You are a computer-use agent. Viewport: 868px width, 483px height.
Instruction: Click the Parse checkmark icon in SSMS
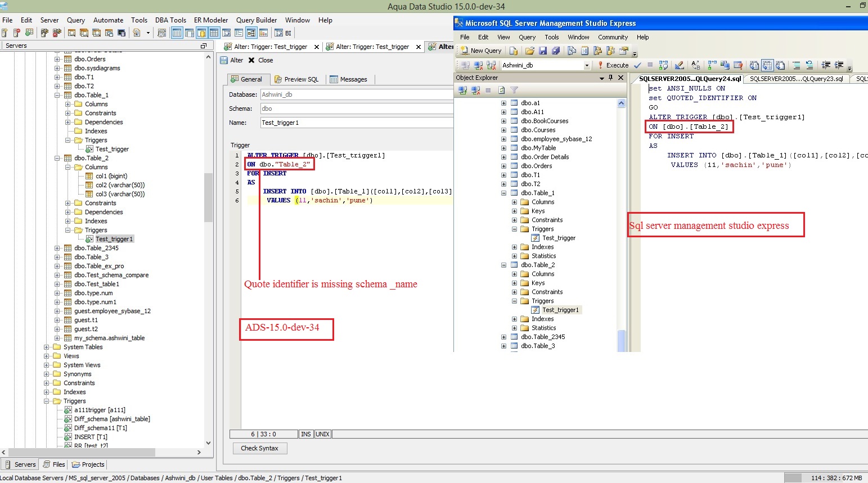(x=637, y=65)
